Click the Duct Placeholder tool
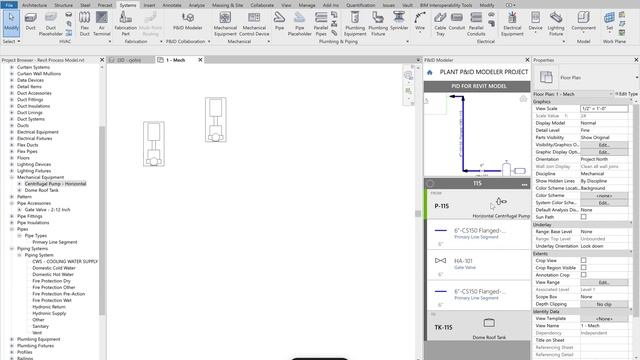The width and height of the screenshot is (640, 360). click(51, 24)
